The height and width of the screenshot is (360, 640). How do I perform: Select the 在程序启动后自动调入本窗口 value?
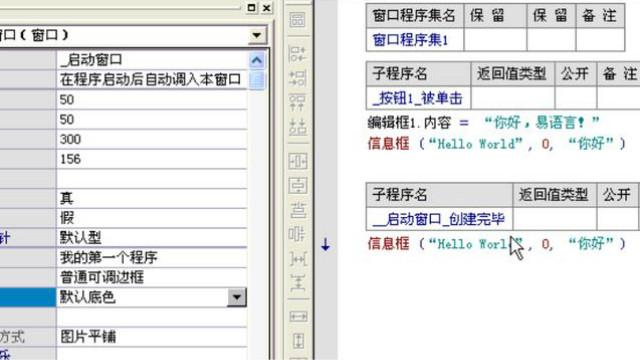pyautogui.click(x=152, y=79)
